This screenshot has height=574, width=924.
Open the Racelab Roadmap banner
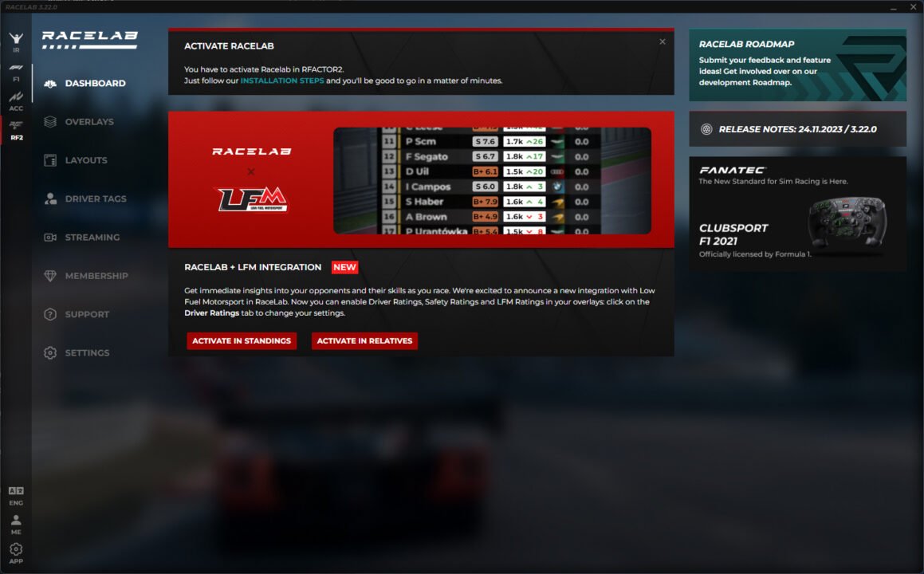pyautogui.click(x=797, y=65)
